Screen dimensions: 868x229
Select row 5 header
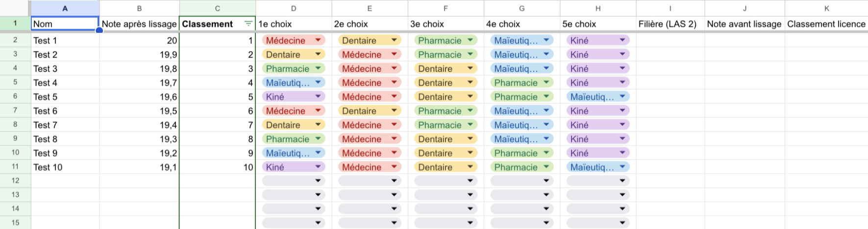coord(15,83)
